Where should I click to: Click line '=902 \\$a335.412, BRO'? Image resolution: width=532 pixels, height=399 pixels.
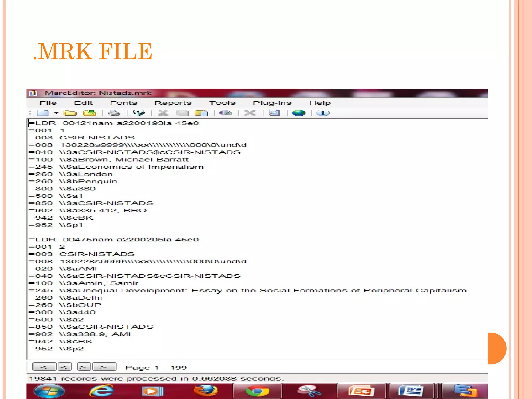[88, 210]
